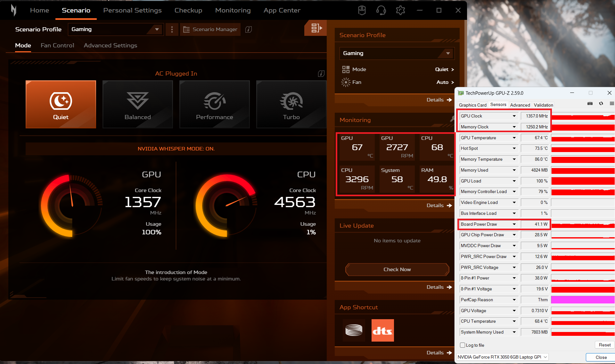Open the settings gear icon
This screenshot has width=615, height=364.
coord(400,10)
